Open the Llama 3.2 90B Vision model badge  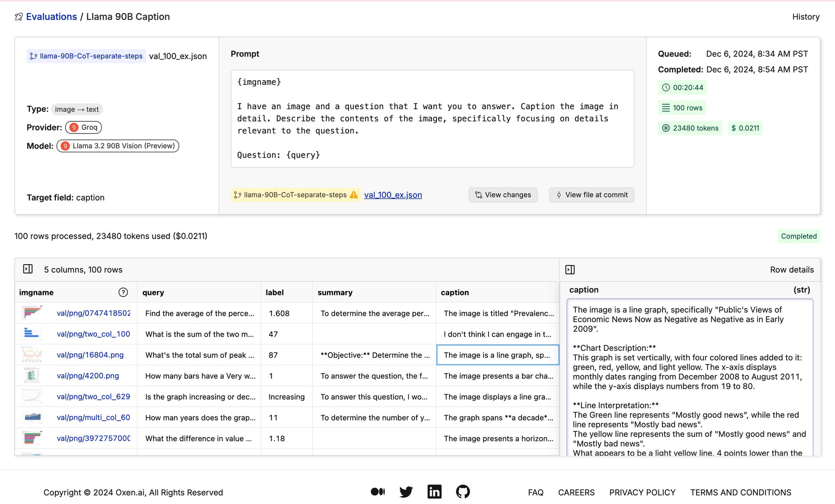(118, 146)
